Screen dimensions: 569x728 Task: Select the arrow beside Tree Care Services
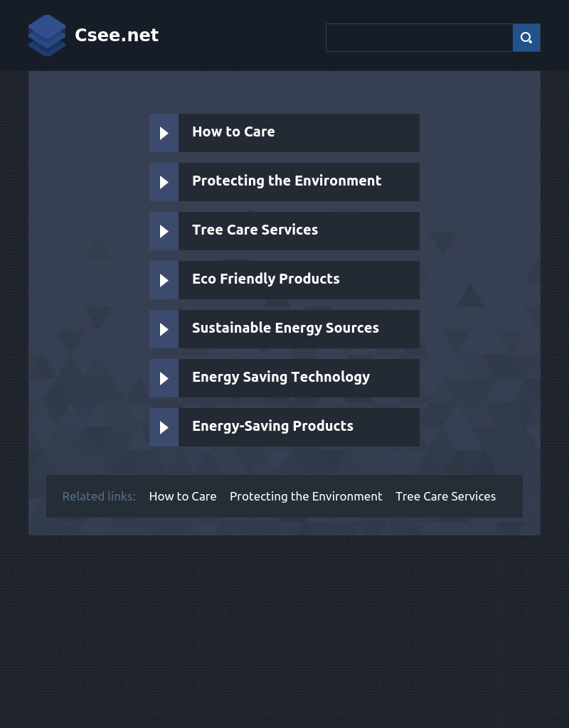(x=164, y=231)
